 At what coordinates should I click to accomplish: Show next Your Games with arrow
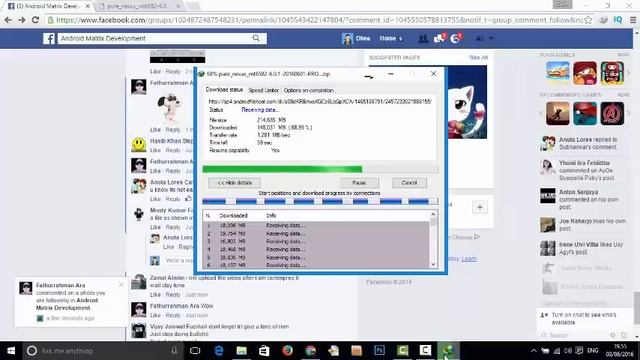pyautogui.click(x=629, y=73)
